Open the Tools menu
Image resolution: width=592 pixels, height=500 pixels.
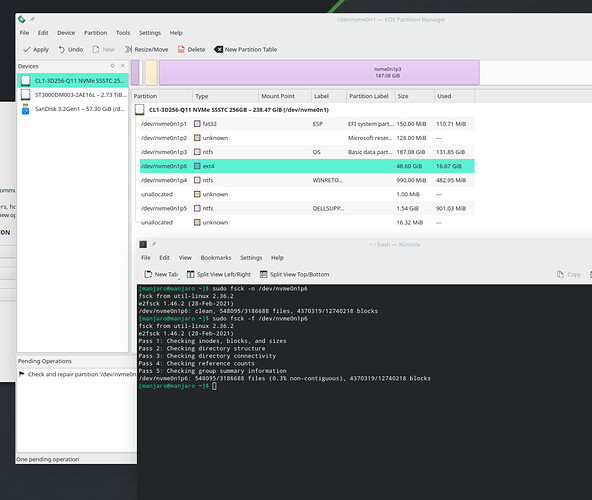tap(123, 33)
